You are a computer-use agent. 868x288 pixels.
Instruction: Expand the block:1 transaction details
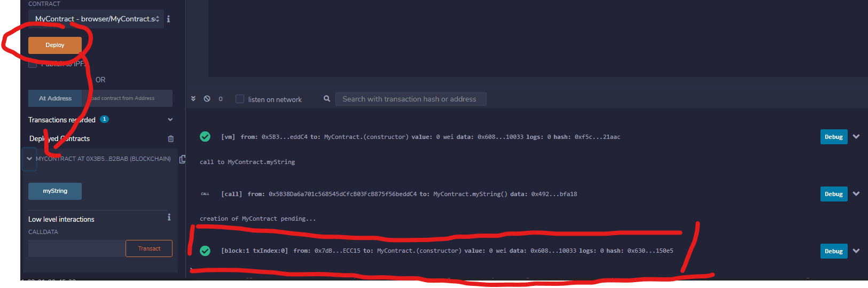(856, 251)
